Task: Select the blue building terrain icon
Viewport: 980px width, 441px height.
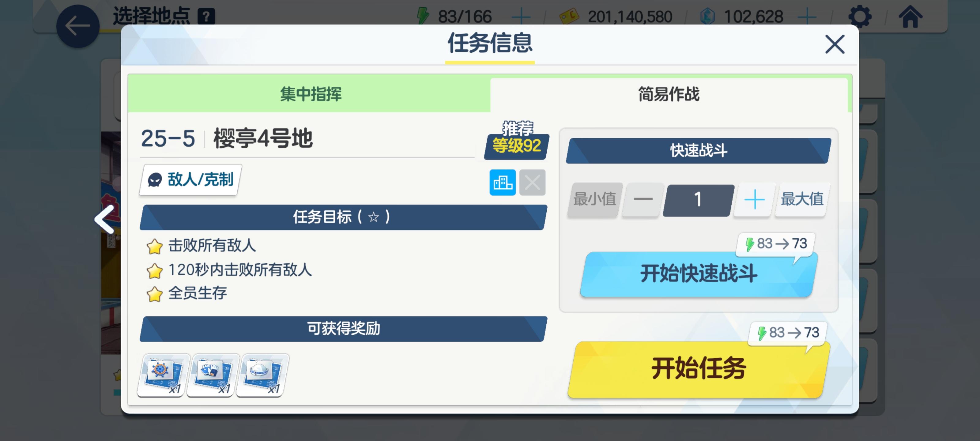Action: click(x=502, y=183)
